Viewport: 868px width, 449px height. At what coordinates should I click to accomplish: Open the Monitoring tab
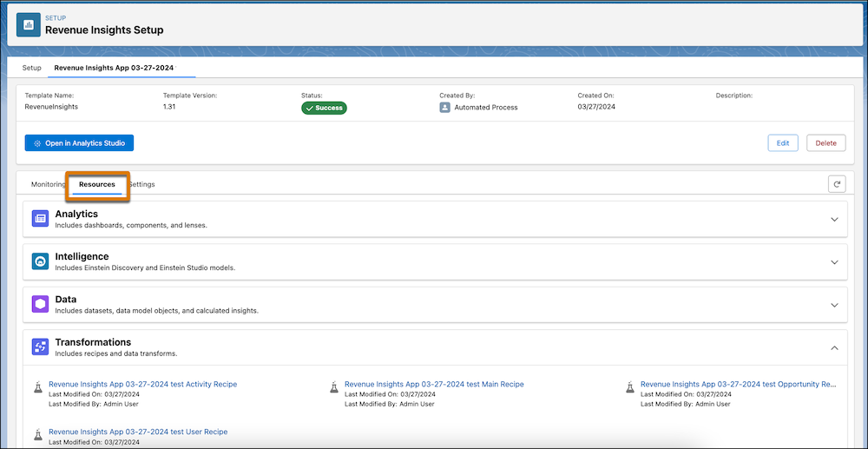[x=48, y=184]
